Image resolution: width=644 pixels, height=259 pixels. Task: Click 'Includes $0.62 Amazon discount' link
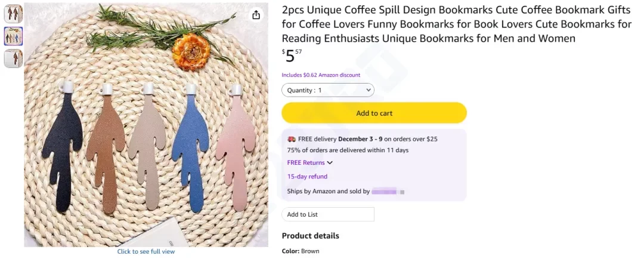tap(321, 75)
